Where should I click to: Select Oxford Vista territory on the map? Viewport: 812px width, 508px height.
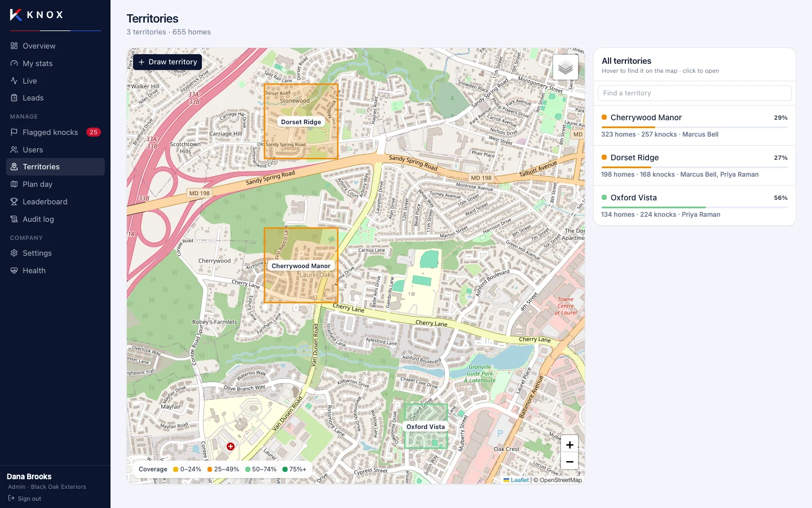coord(426,426)
